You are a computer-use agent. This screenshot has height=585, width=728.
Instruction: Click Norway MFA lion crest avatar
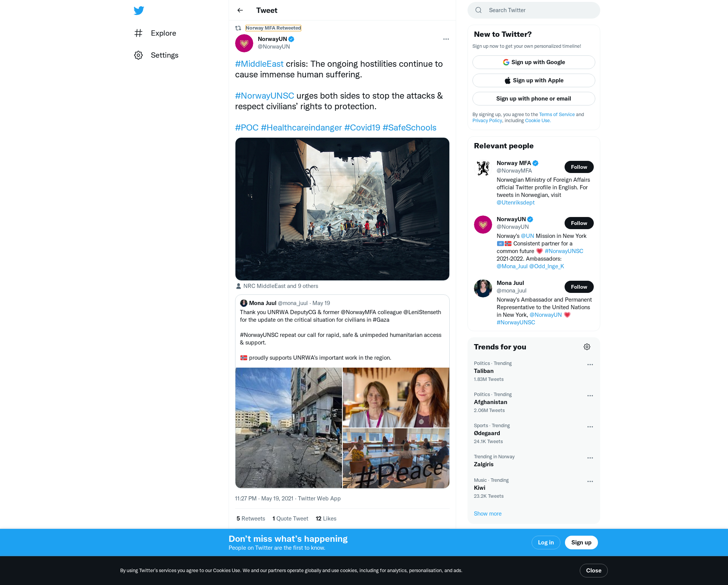[x=483, y=168]
